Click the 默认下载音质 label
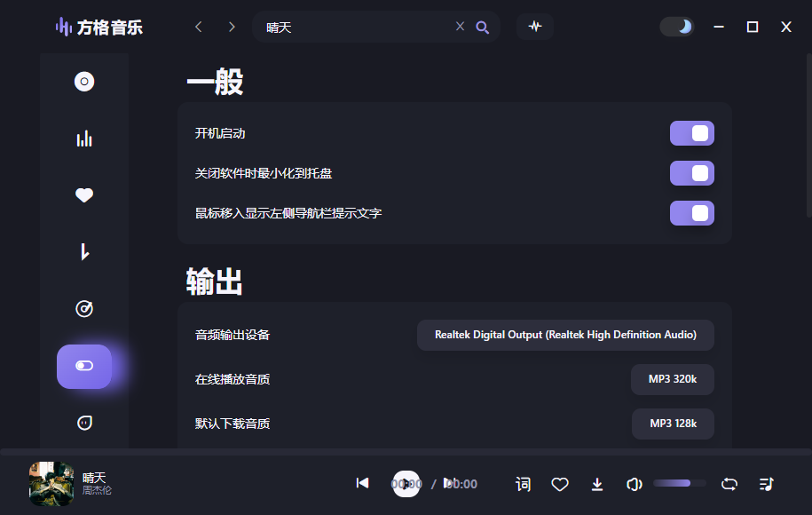Image resolution: width=812 pixels, height=515 pixels. click(x=233, y=424)
